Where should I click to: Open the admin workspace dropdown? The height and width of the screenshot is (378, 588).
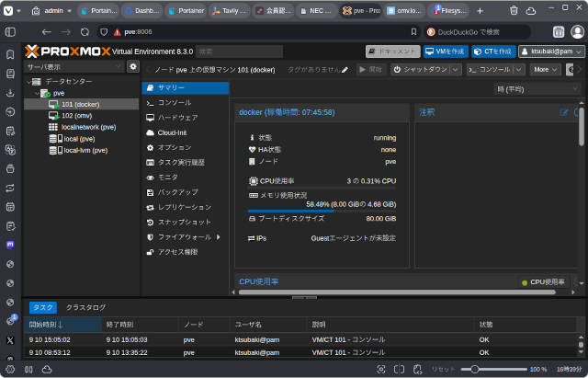pyautogui.click(x=51, y=10)
